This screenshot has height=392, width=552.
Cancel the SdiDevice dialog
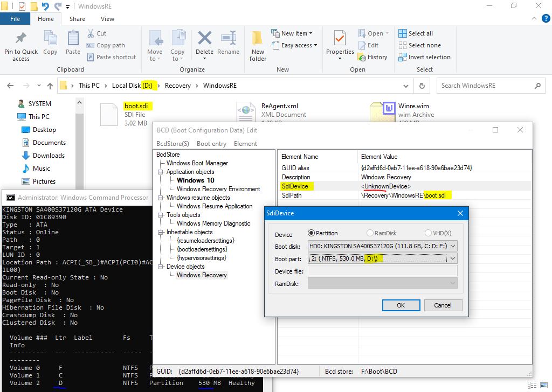coord(443,305)
